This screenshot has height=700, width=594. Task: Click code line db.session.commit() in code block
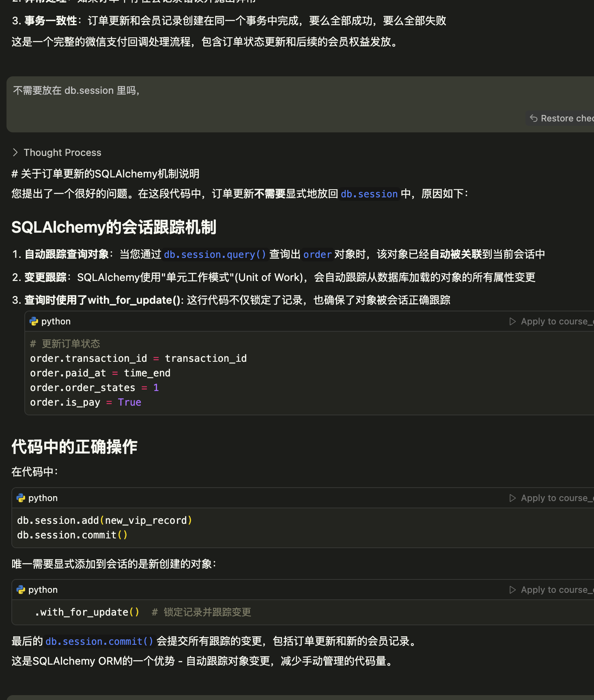coord(73,535)
